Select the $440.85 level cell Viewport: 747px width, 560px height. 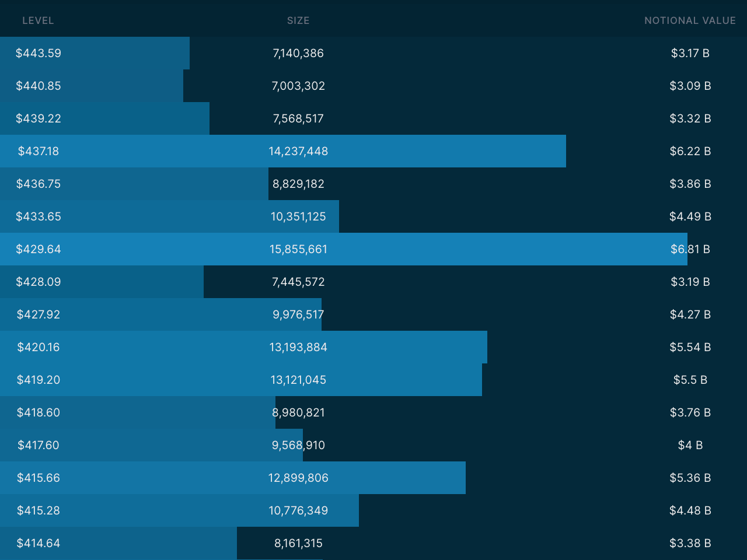(x=39, y=86)
